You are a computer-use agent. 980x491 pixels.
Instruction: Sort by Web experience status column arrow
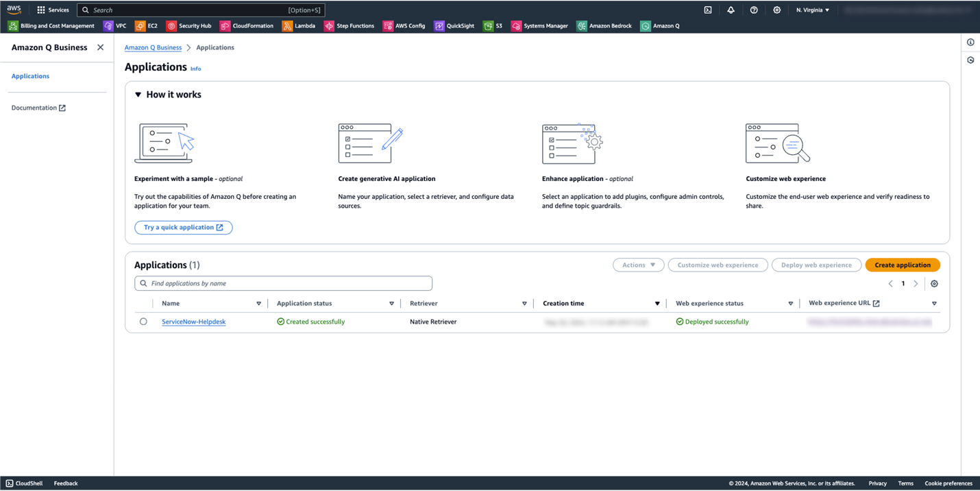[x=790, y=304]
